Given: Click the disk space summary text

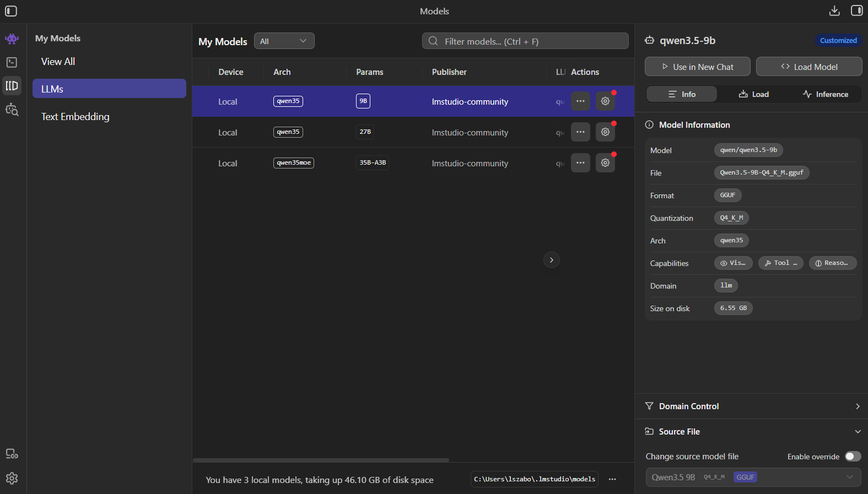Looking at the screenshot, I should 319,480.
